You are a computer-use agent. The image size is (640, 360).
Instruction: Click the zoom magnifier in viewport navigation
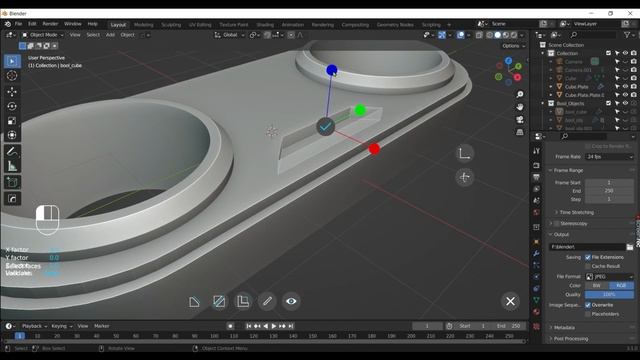(520, 94)
